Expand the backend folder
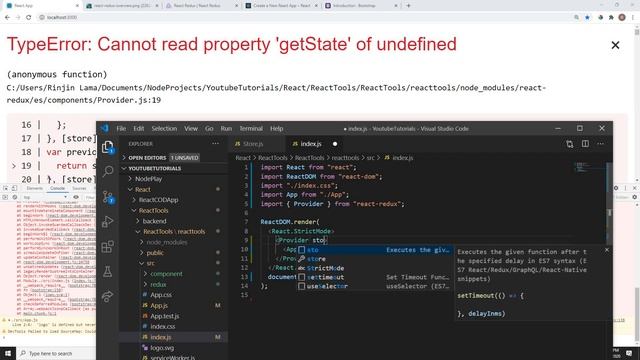The width and height of the screenshot is (640, 360). pos(154,221)
